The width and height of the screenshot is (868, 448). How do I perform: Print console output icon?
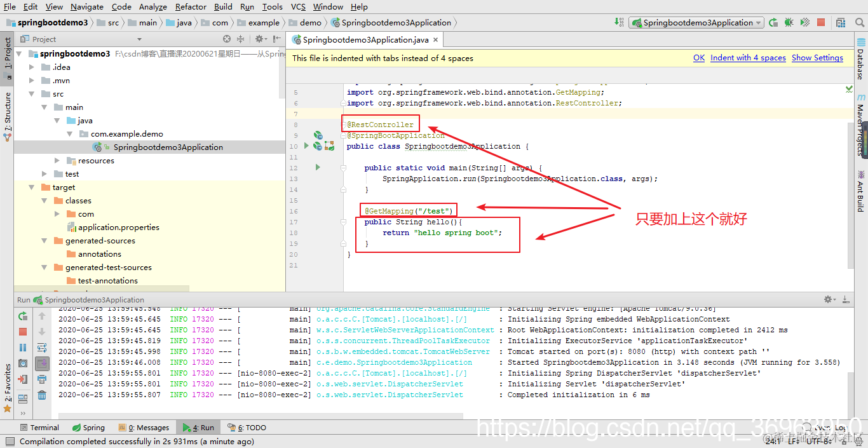42,379
